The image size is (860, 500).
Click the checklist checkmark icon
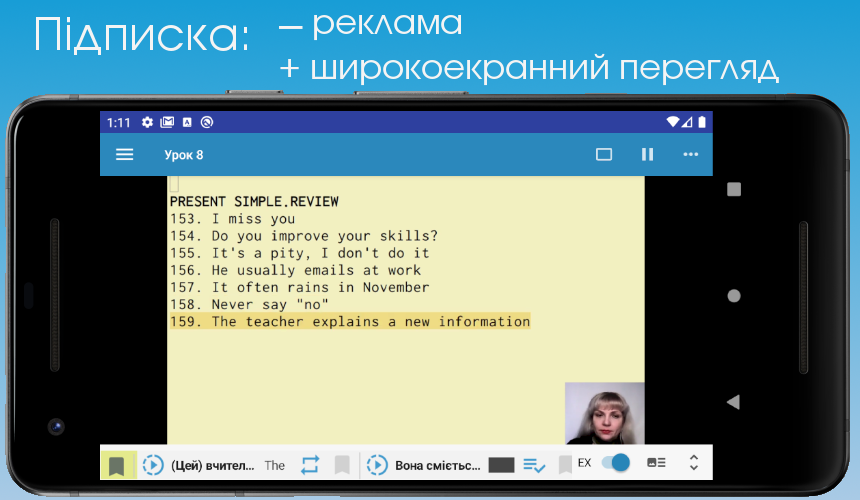point(534,465)
